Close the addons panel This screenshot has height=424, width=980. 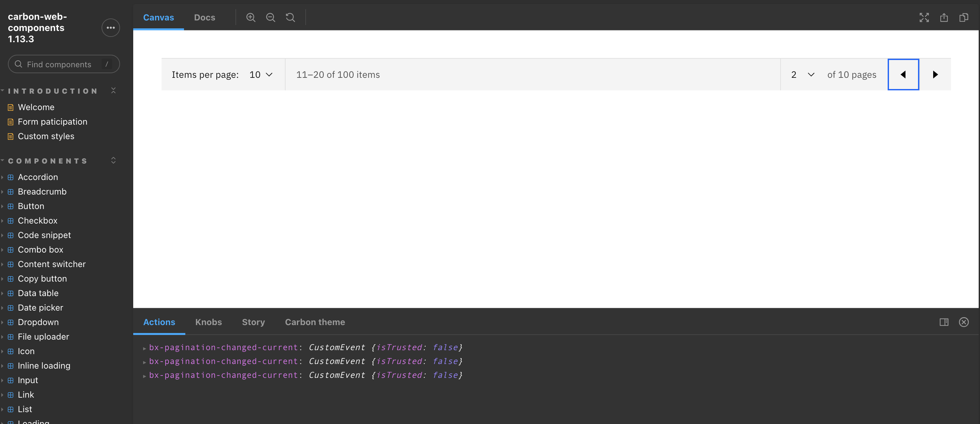coord(964,322)
